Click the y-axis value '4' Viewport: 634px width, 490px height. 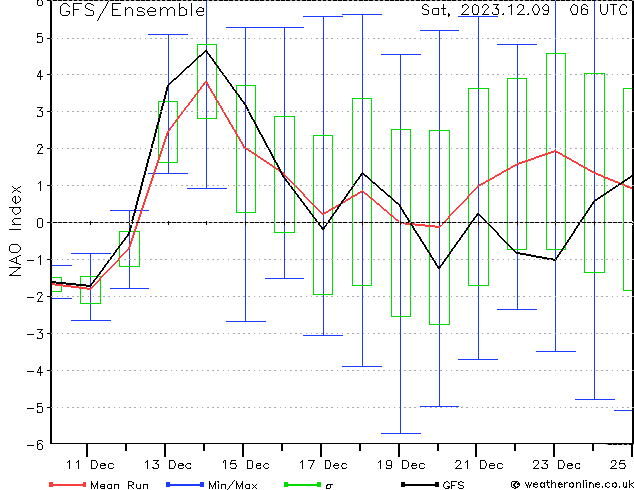(40, 75)
